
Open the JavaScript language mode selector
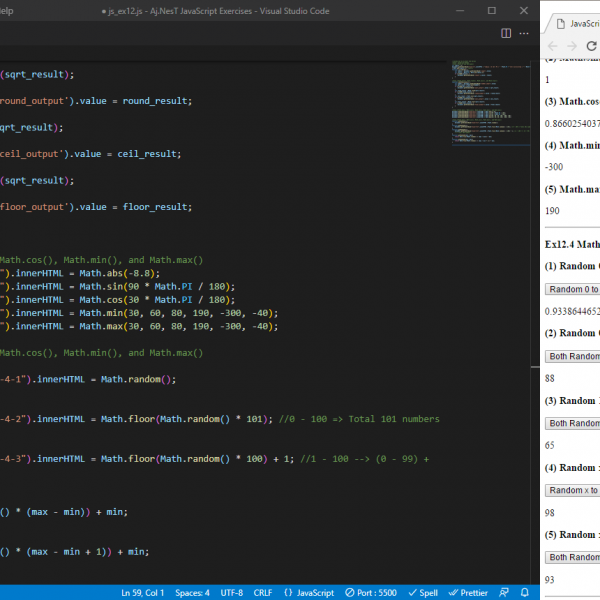[x=308, y=592]
